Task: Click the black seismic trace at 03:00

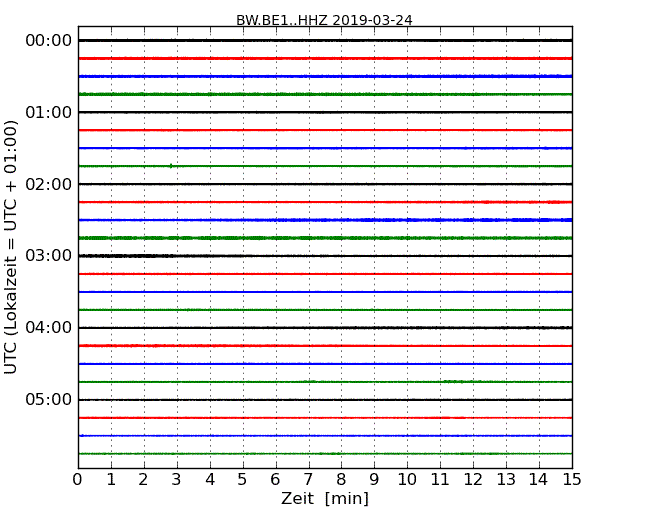Action: click(325, 256)
